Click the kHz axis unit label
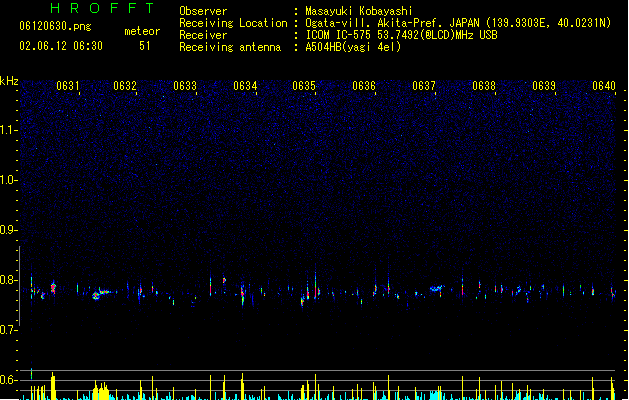Viewport: 629px width, 400px height. pos(9,81)
